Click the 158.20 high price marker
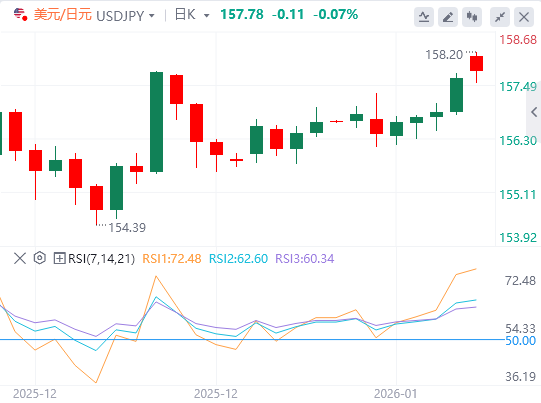This screenshot has width=541, height=403. click(444, 55)
